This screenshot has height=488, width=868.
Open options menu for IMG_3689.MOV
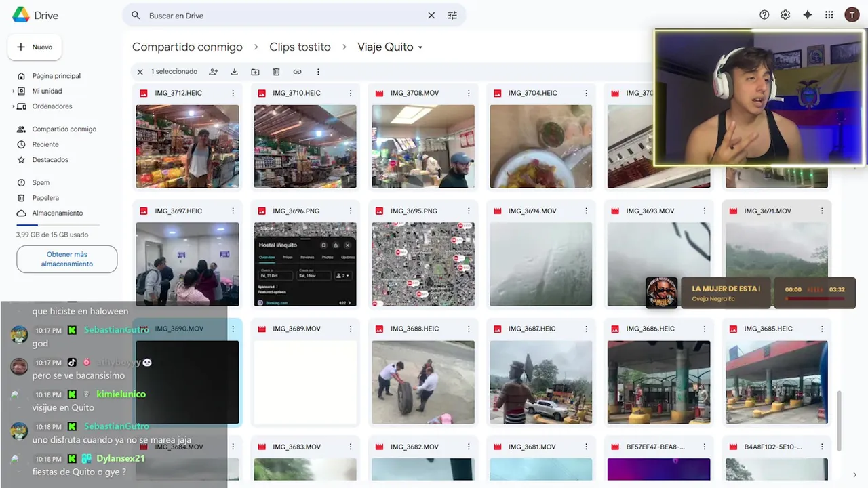351,329
